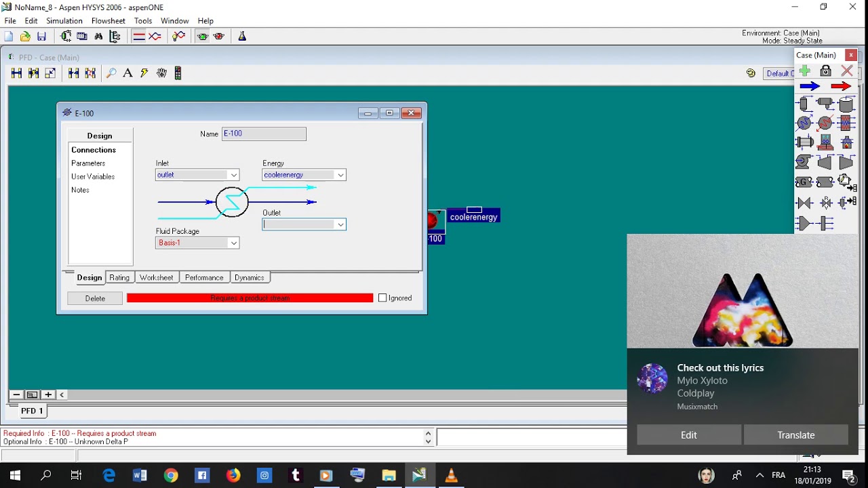Click Translate in Musixmatch notification
The image size is (868, 488).
click(x=796, y=435)
